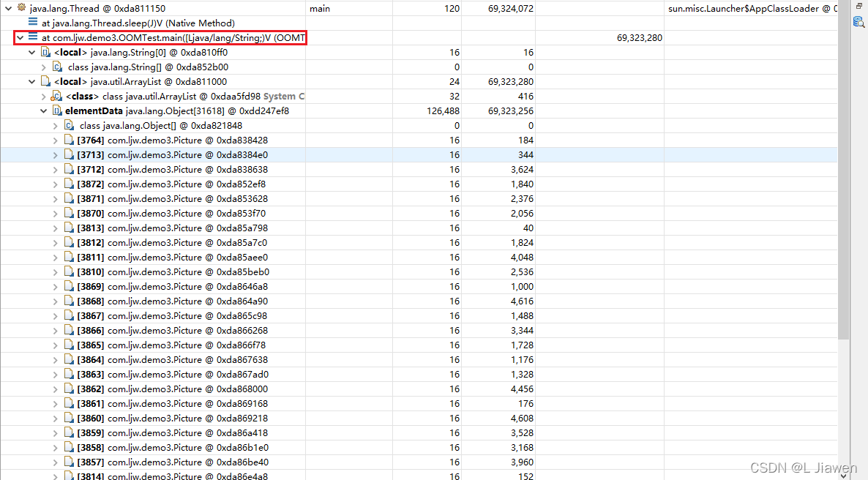Click object icon of Picture [3811]
This screenshot has width=868, height=480.
[69, 257]
